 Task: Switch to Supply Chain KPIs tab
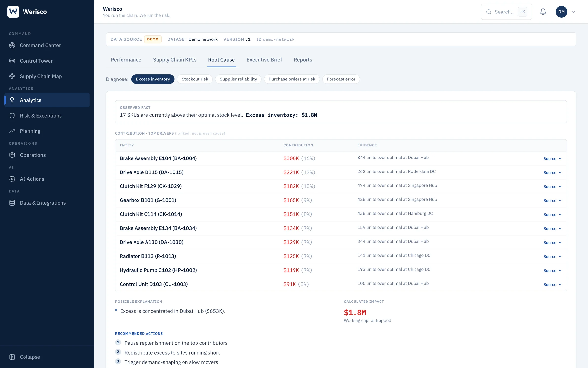175,60
